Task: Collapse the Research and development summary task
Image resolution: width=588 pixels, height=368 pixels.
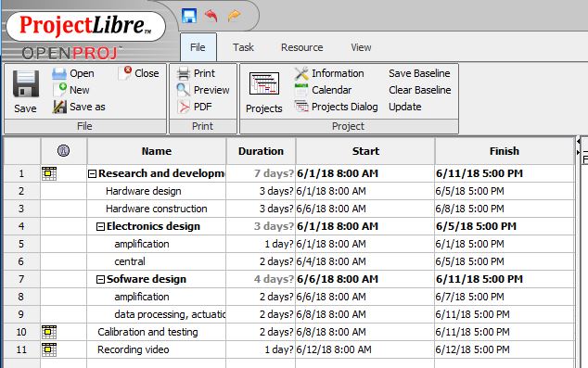Action: tap(92, 174)
